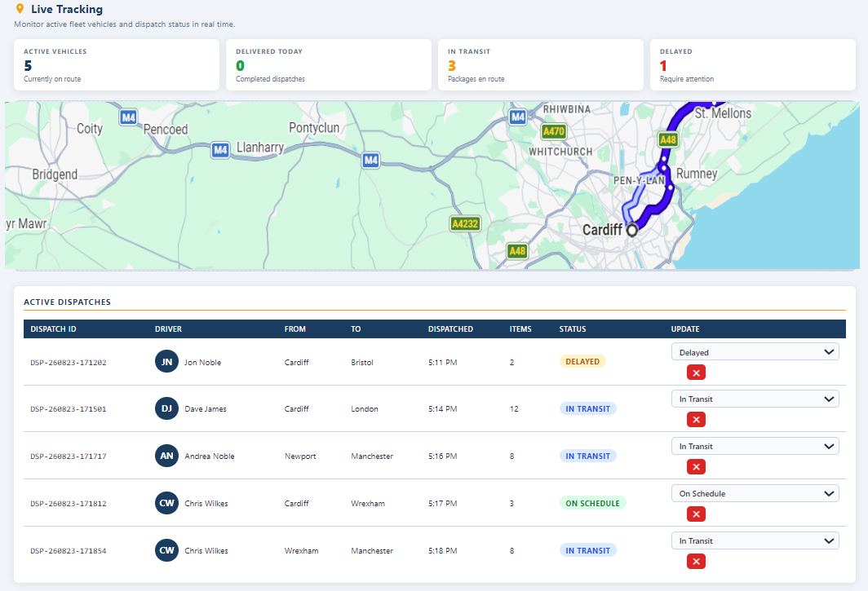Click the M4 road shield near Rhiwbina

pyautogui.click(x=517, y=117)
